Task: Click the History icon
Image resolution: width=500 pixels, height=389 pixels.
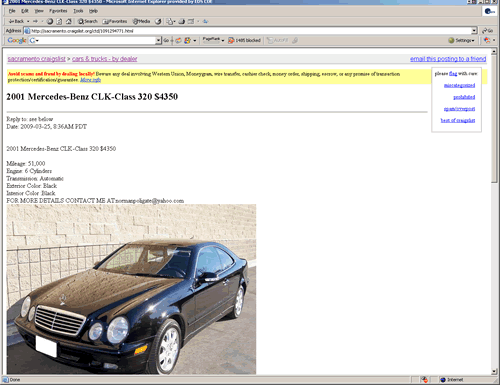Action: [158, 21]
